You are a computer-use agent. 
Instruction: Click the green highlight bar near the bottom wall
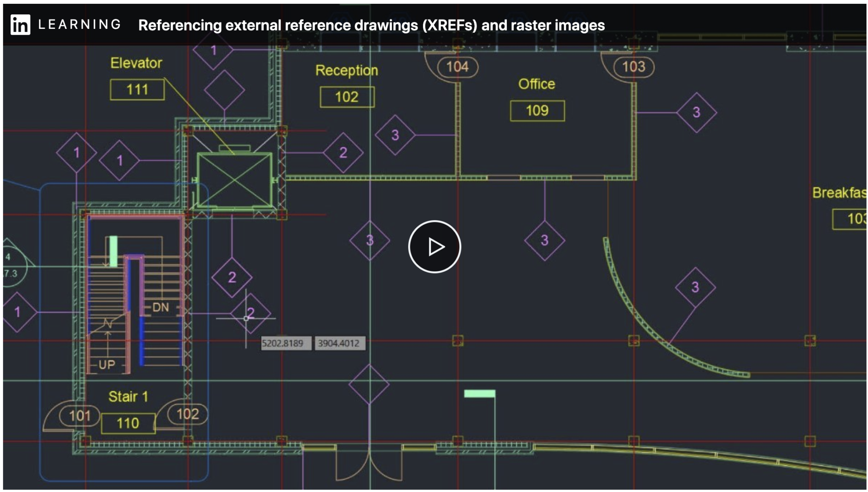coord(479,394)
